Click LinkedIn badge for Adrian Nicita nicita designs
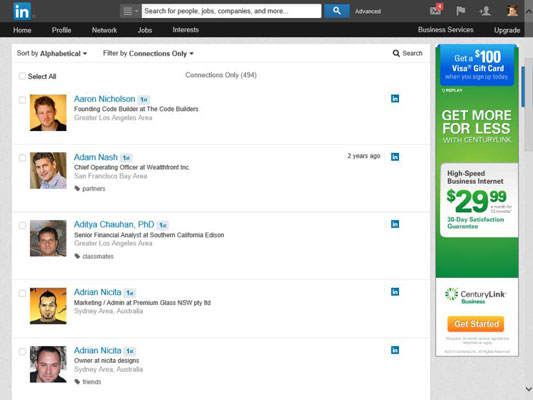The image size is (533, 400). (x=395, y=350)
